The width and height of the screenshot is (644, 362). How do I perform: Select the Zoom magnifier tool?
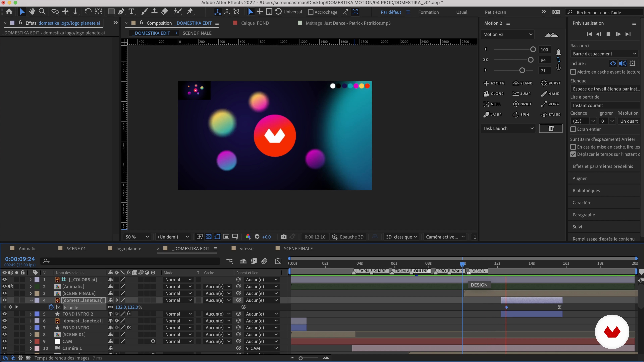(x=42, y=12)
